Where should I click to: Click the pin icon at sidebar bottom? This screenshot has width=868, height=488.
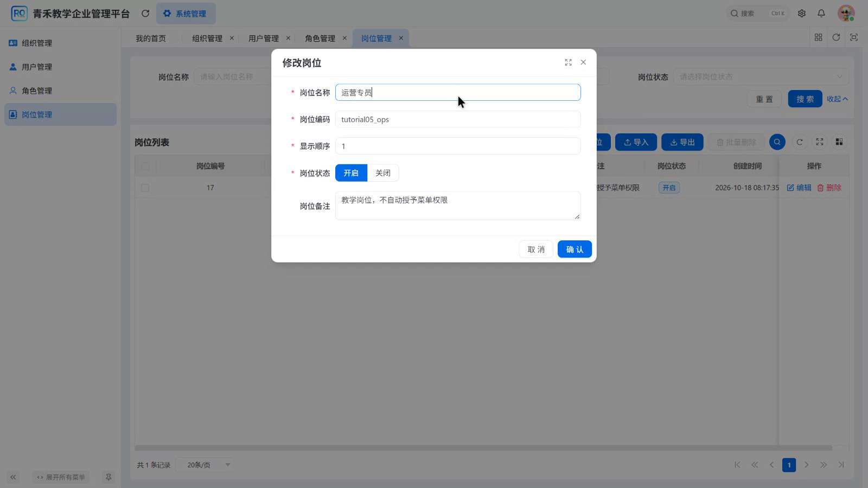tap(108, 477)
